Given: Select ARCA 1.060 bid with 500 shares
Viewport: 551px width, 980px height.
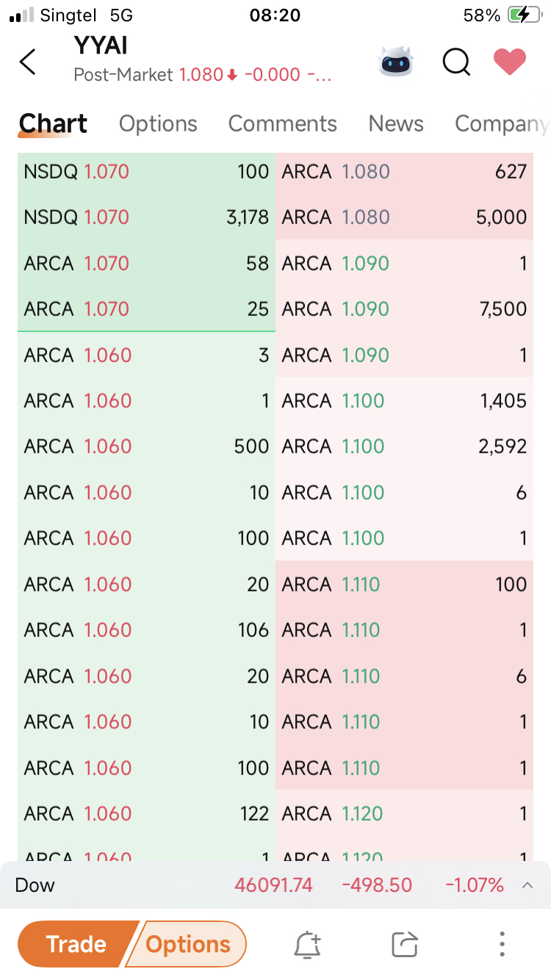Looking at the screenshot, I should coord(146,447).
